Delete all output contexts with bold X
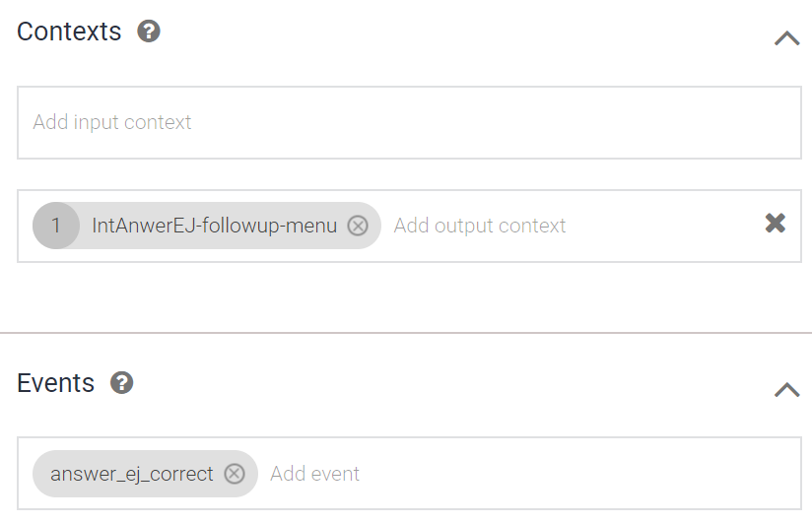The image size is (812, 523). coord(776,224)
